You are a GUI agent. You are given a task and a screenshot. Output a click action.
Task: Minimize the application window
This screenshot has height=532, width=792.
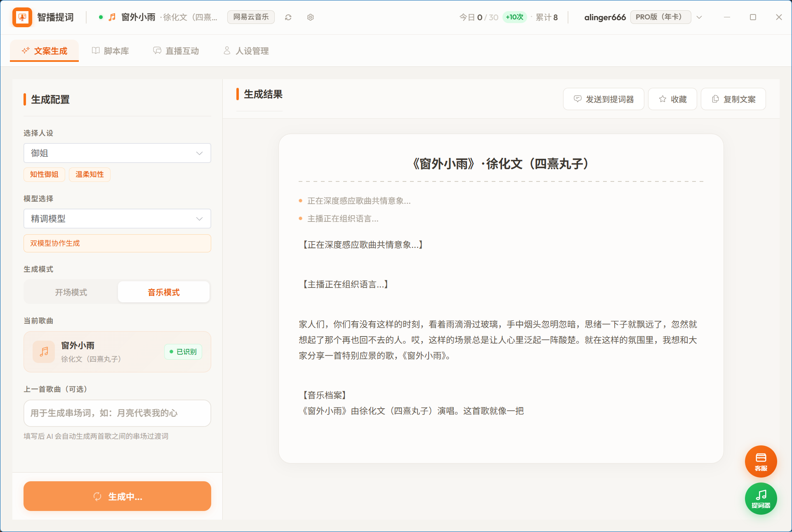(x=727, y=17)
